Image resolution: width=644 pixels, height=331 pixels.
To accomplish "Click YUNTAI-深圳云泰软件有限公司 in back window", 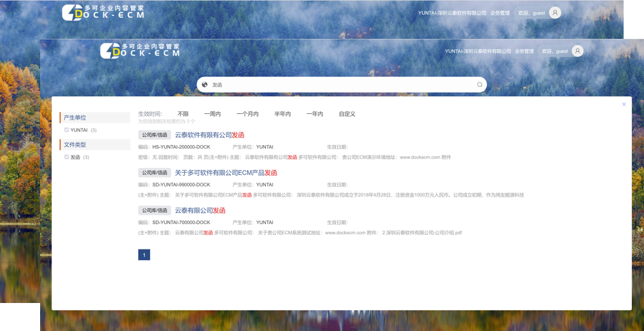I will 452,13.
